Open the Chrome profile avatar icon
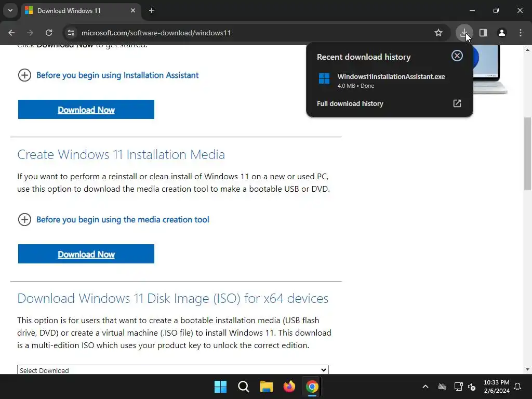Image resolution: width=532 pixels, height=399 pixels. [x=502, y=33]
